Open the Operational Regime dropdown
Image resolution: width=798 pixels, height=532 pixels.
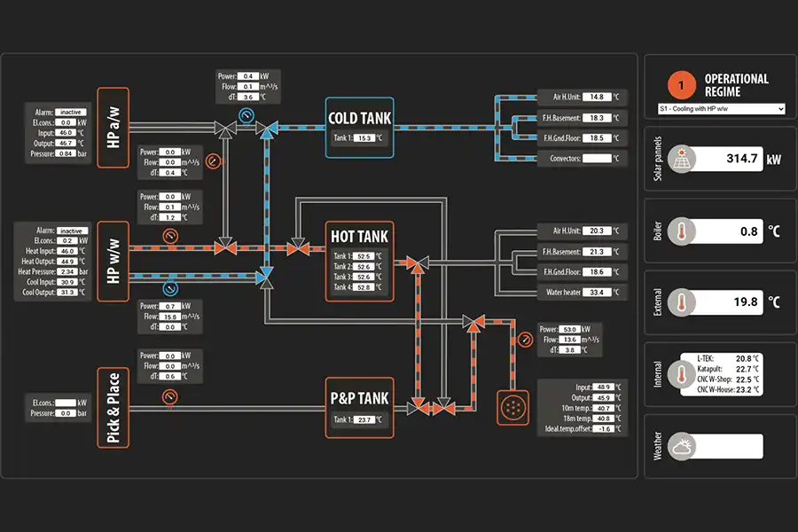click(721, 108)
